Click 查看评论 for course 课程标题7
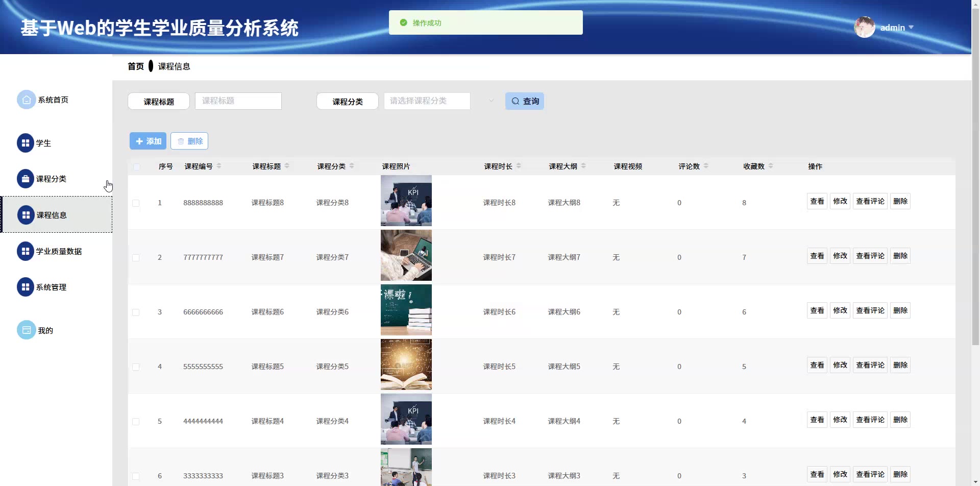980x486 pixels. 870,256
